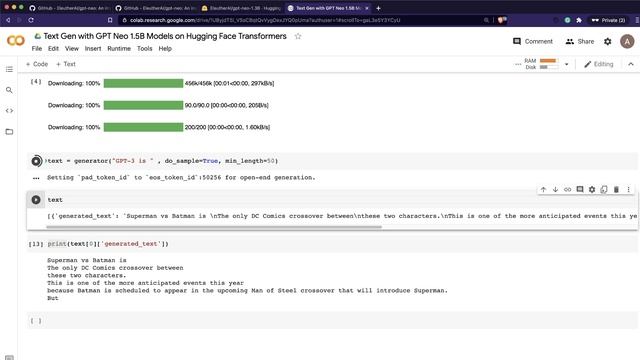Viewport: 640px width, 360px height.
Task: Collapse the header with the chevron
Action: 631,64
